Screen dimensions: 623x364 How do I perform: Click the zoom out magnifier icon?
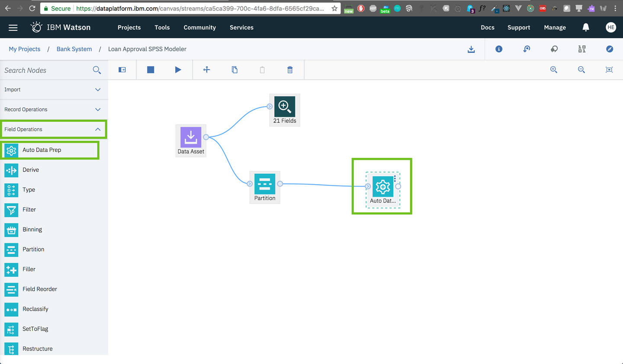pos(581,70)
